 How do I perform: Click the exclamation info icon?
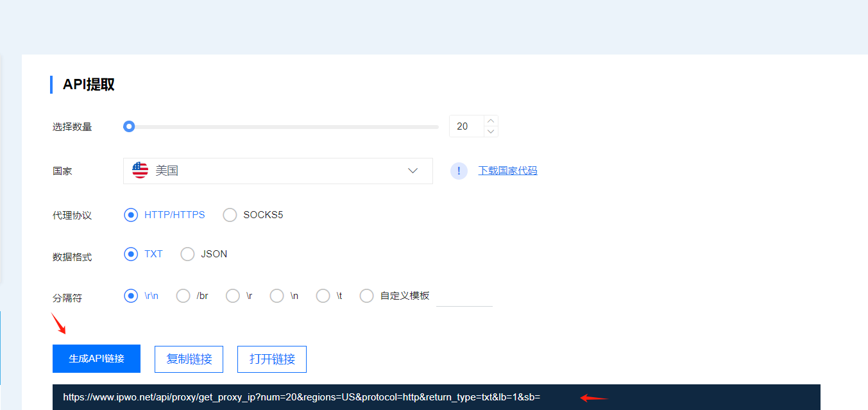point(459,171)
